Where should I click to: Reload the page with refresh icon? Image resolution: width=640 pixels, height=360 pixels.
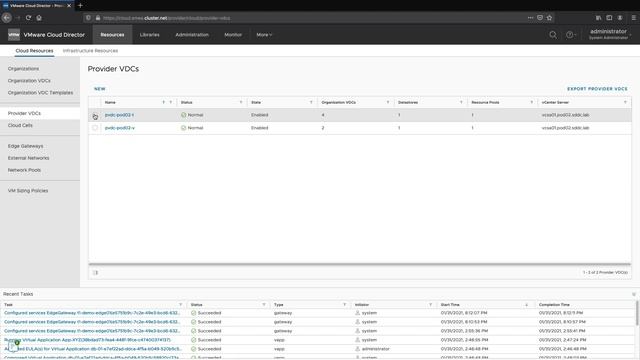pos(28,18)
